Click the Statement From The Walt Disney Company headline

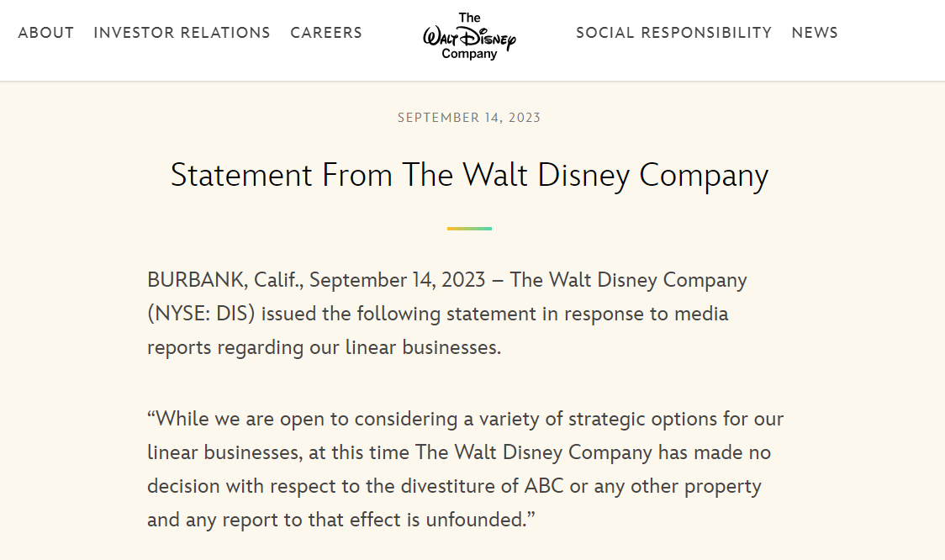[469, 176]
